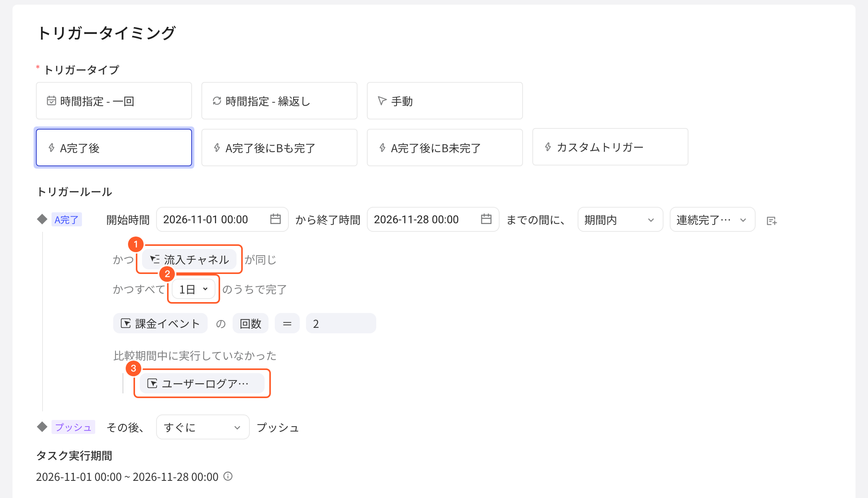Viewport: 868px width, 498px height.
Task: Click the diamond marker beside プッシュ
Action: (x=42, y=427)
